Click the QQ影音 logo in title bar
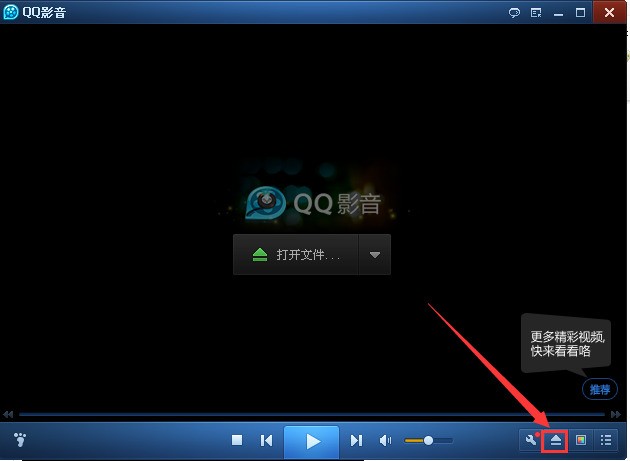Image resolution: width=630 pixels, height=461 pixels. pos(11,12)
